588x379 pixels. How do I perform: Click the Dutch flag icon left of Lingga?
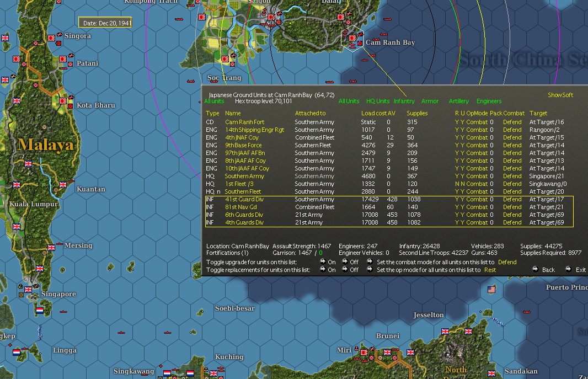point(17,351)
